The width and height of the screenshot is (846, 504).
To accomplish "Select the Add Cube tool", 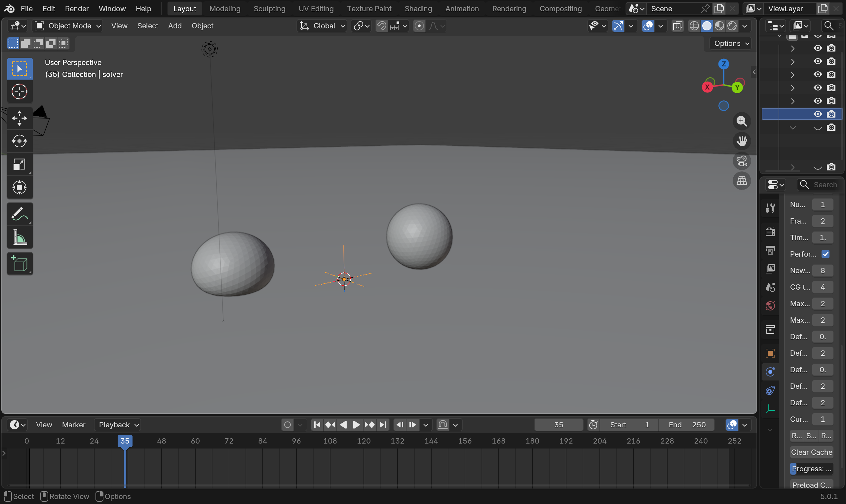I will click(19, 264).
